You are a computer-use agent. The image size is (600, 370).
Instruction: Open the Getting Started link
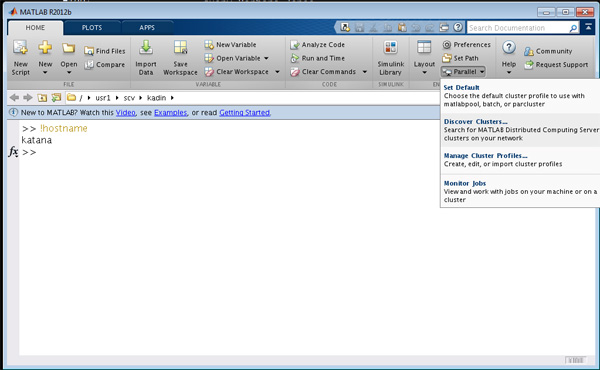pyautogui.click(x=244, y=112)
